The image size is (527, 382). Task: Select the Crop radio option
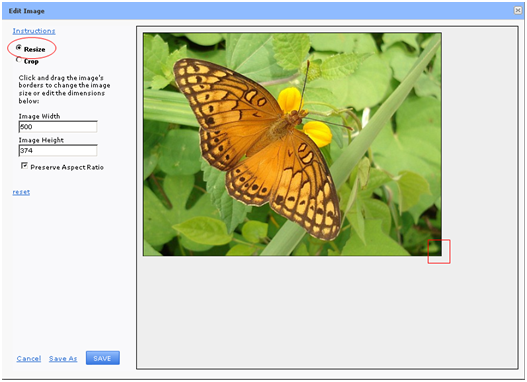tap(19, 60)
